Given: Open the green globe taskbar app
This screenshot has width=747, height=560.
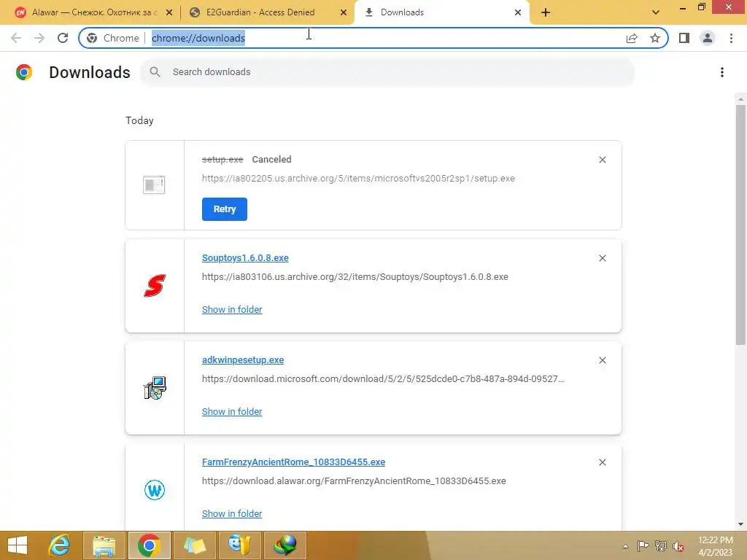Looking at the screenshot, I should (285, 545).
